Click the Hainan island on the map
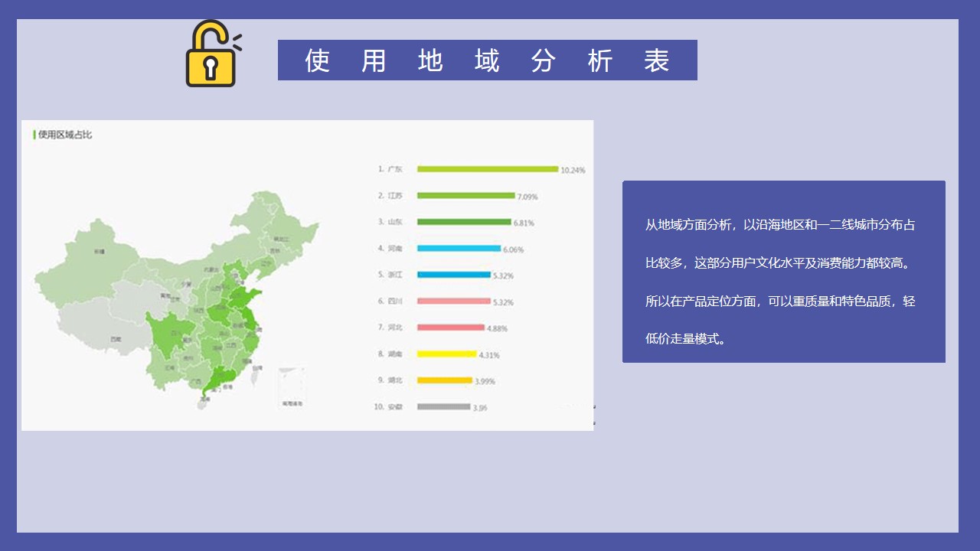This screenshot has height=551, width=980. (202, 404)
